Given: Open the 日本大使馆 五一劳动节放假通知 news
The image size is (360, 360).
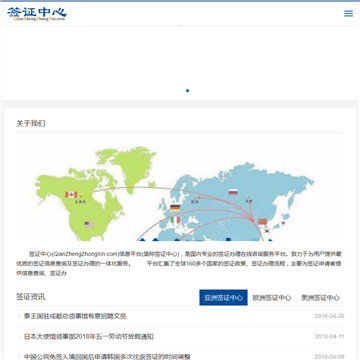Looking at the screenshot, I should click(x=89, y=337).
